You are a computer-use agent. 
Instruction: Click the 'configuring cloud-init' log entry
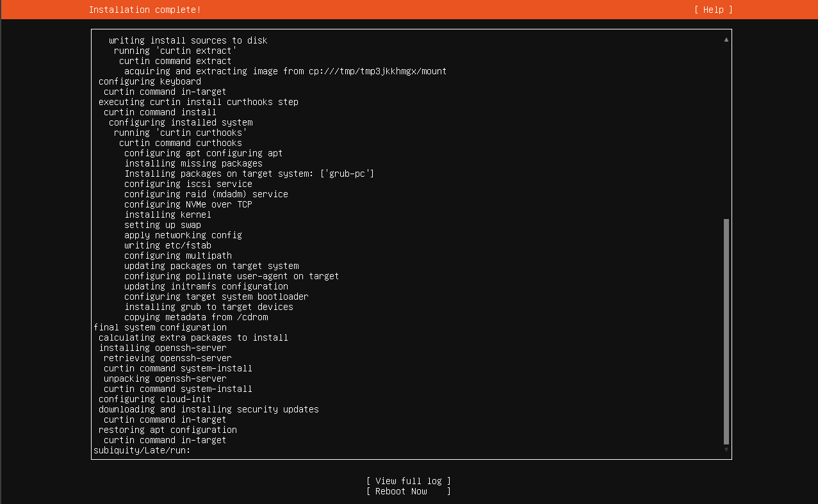pos(154,399)
